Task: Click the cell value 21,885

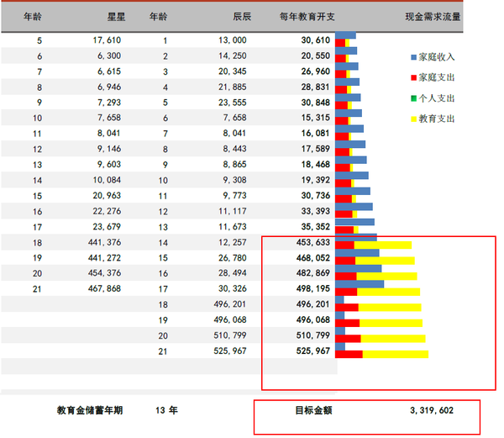Action: tap(233, 87)
